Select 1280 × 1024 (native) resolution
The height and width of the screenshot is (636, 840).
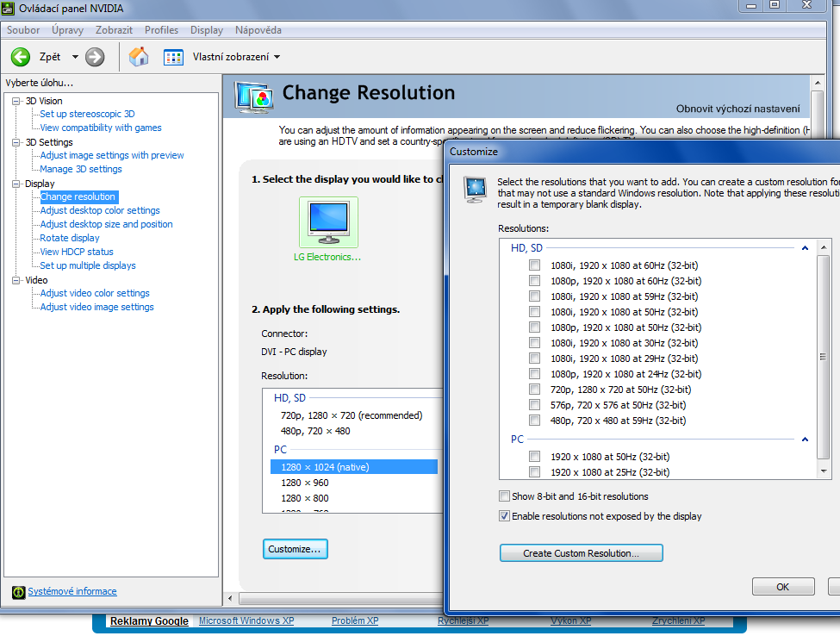pos(353,467)
